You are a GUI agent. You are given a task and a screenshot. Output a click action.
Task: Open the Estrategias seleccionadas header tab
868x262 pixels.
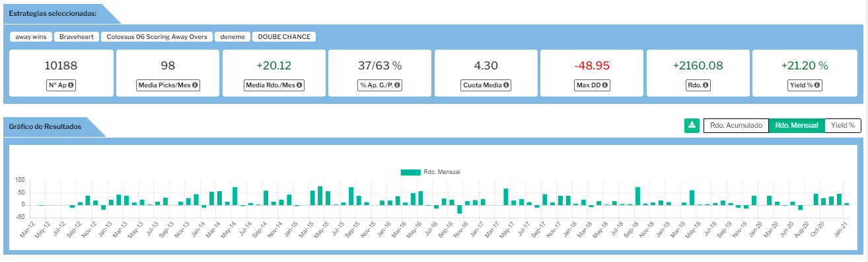pos(52,13)
